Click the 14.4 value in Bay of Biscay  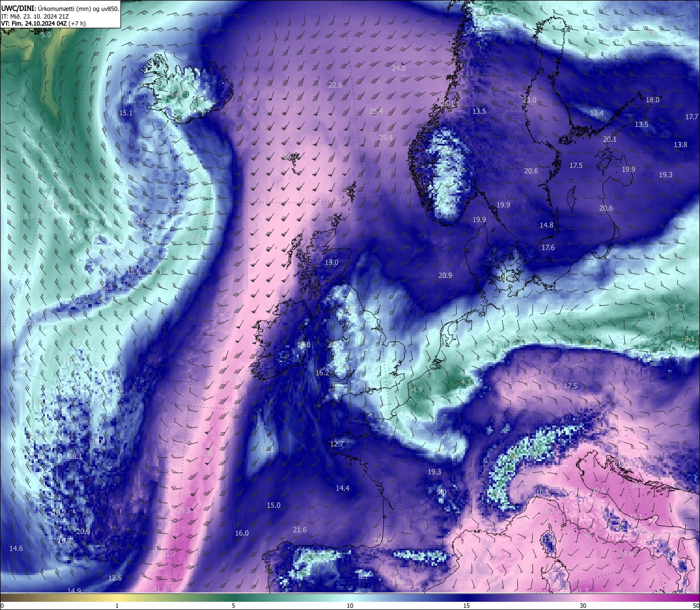pos(342,489)
